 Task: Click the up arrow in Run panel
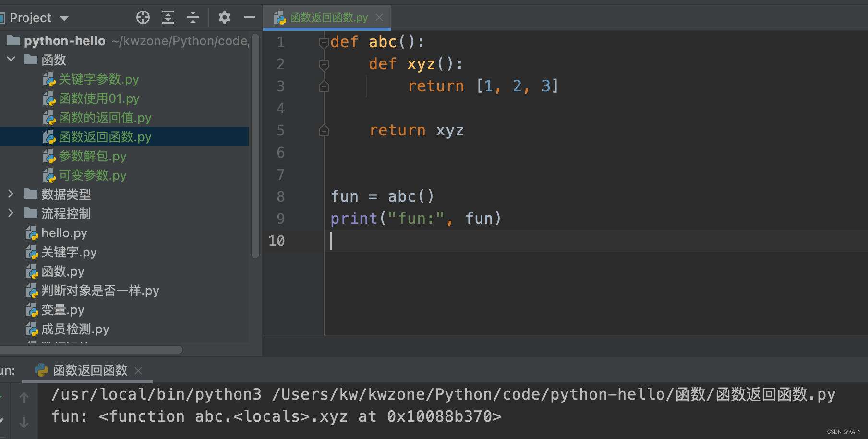[x=24, y=398]
